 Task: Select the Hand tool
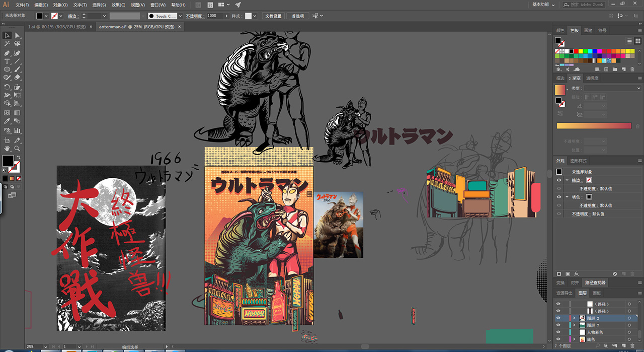coord(7,149)
